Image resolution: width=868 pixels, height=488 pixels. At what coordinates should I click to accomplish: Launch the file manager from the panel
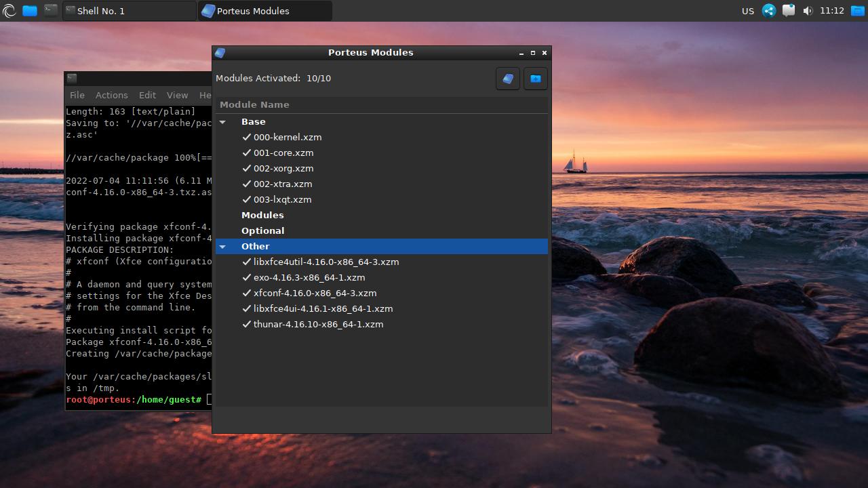point(30,11)
